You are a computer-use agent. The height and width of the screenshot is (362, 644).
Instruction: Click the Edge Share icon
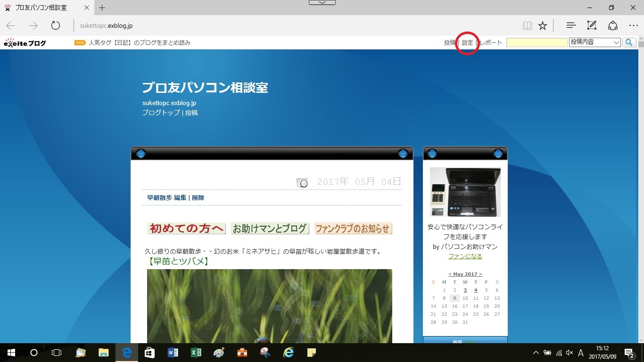click(x=612, y=25)
